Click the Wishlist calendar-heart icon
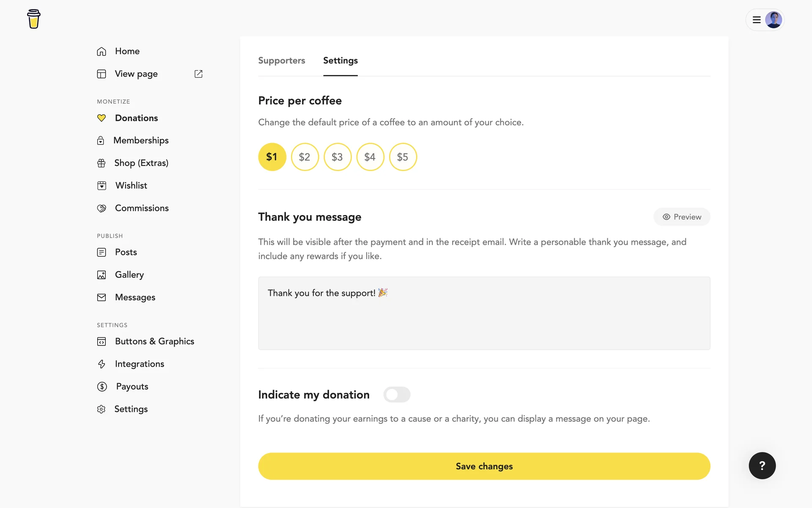812x508 pixels. 101,185
